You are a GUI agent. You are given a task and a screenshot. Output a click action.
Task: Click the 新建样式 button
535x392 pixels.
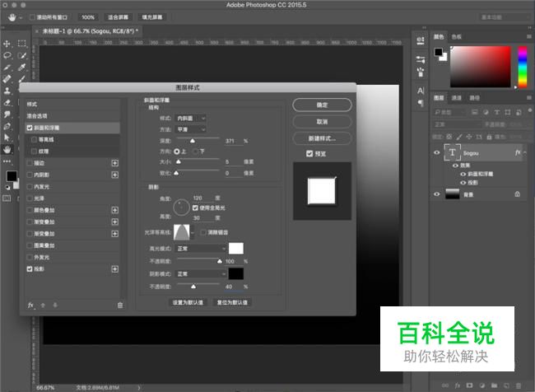pyautogui.click(x=322, y=138)
